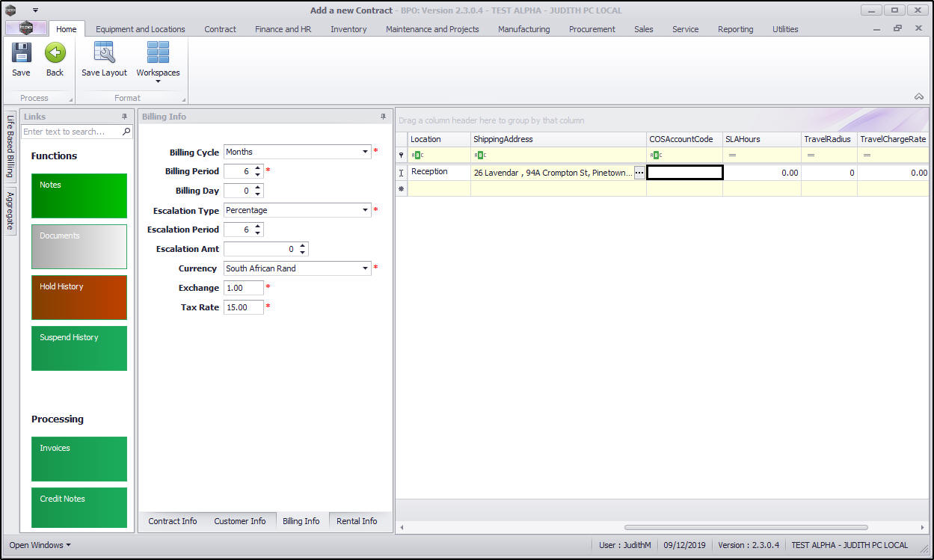Click the ShippingAddress column filter icon
Viewport: 934px width, 560px height.
click(x=480, y=156)
